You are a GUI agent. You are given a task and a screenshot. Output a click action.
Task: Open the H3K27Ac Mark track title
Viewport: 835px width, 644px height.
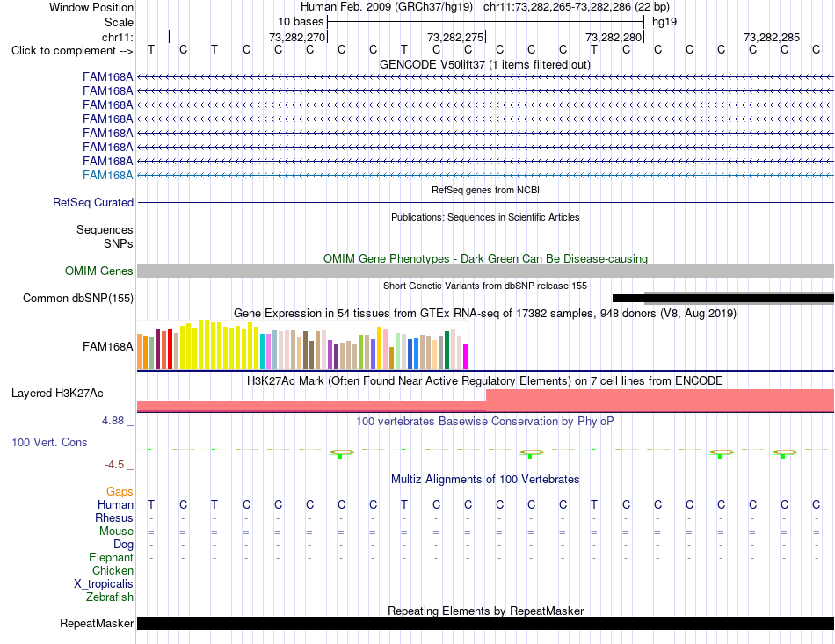485,381
